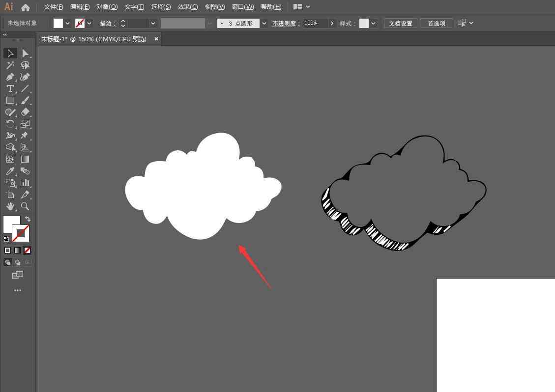Open the 编辑(E) menu
555x392 pixels.
point(80,7)
